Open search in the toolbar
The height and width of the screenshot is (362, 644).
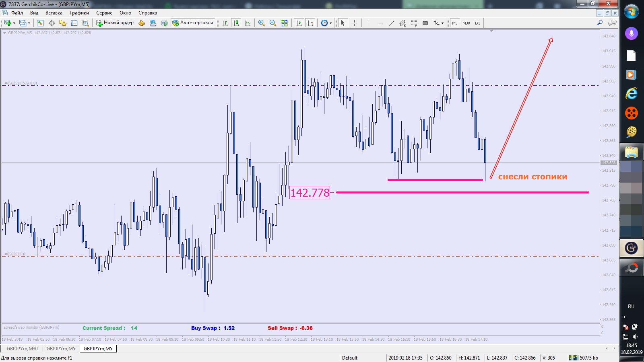click(600, 23)
